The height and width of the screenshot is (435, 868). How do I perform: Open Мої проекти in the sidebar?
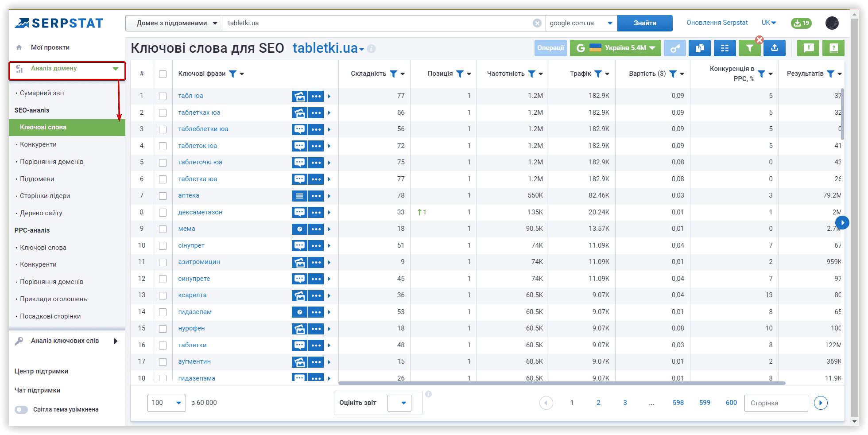pos(50,47)
